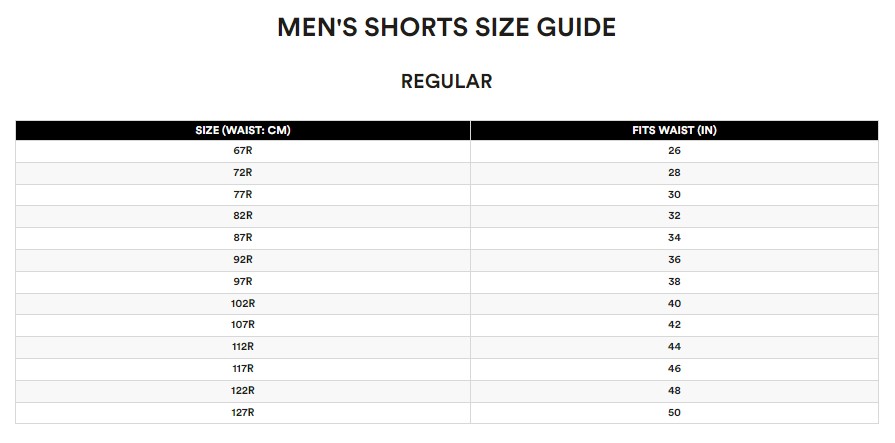Select the 117R size cell
Viewport: 895px width, 443px height.
pos(243,369)
